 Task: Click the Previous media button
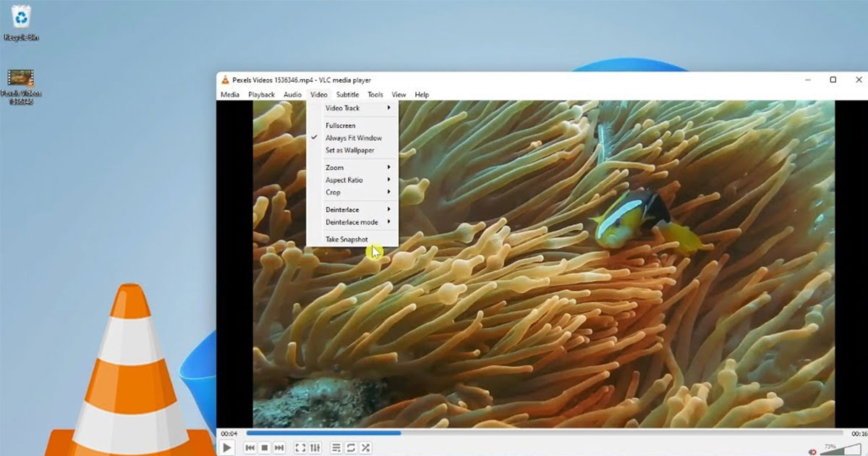(x=250, y=448)
